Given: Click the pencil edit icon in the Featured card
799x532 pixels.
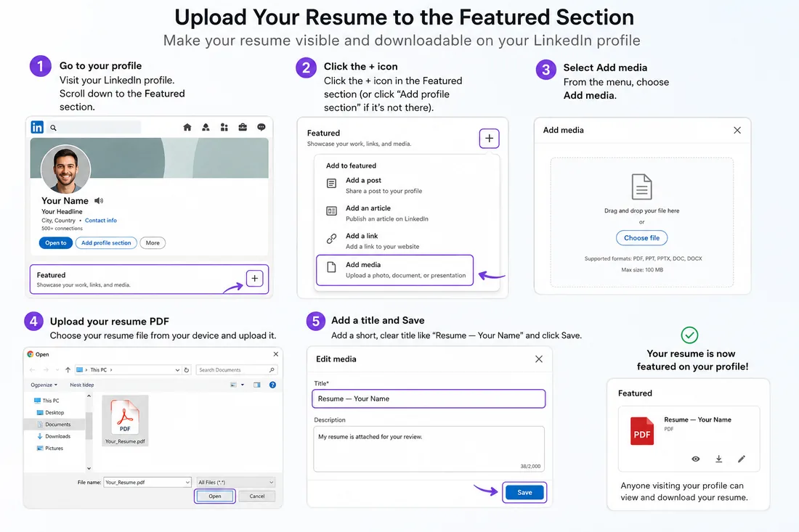Looking at the screenshot, I should click(x=742, y=459).
